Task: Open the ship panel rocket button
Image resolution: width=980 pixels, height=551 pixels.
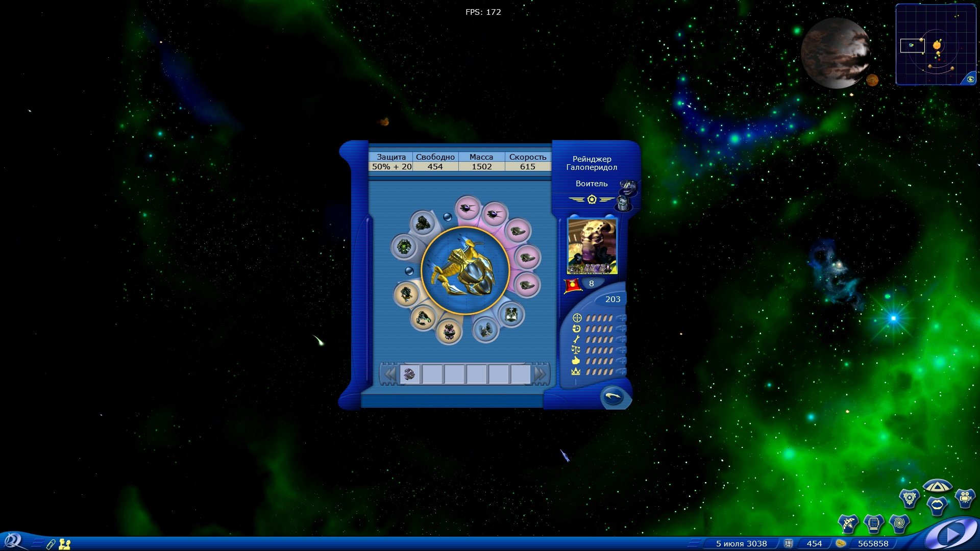Action: (848, 523)
